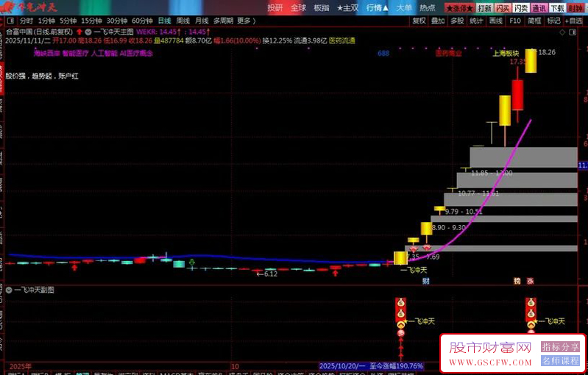Open the F10 company info

(515, 21)
